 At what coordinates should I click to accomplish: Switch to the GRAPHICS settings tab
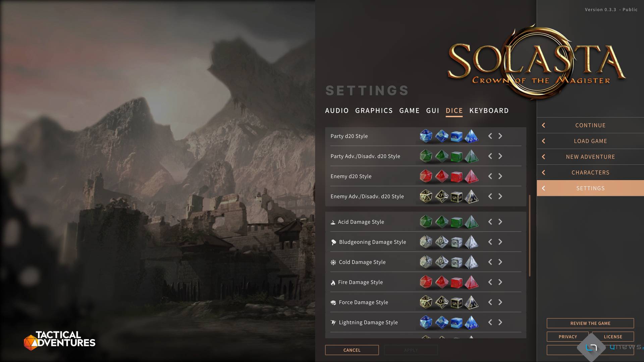pyautogui.click(x=374, y=111)
